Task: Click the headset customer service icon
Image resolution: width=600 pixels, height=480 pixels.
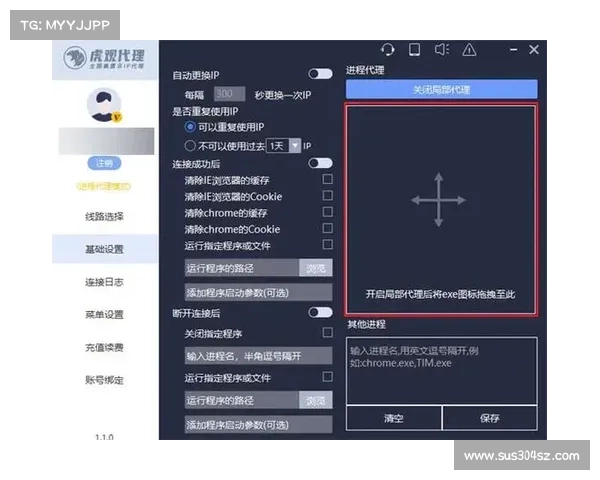Action: pos(388,50)
